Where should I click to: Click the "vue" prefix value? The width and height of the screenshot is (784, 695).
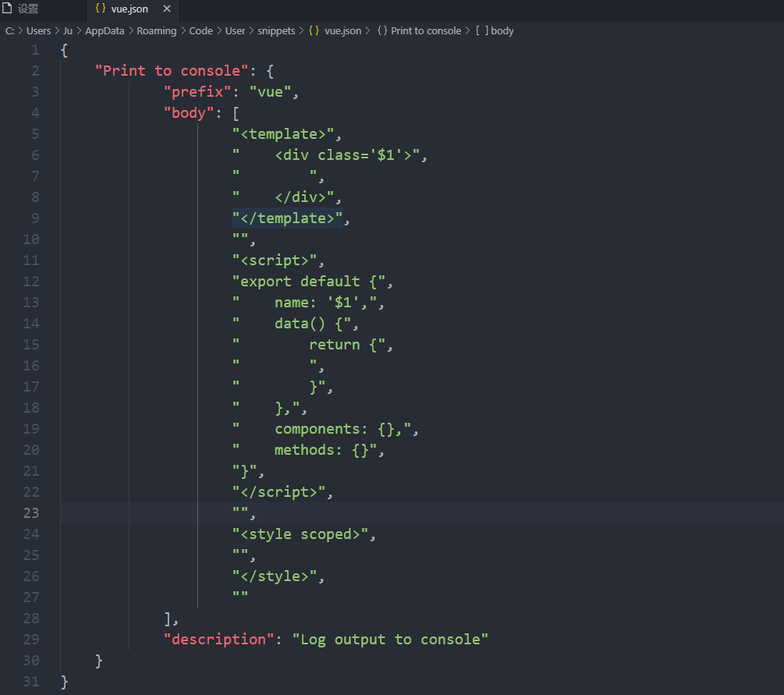[x=270, y=92]
